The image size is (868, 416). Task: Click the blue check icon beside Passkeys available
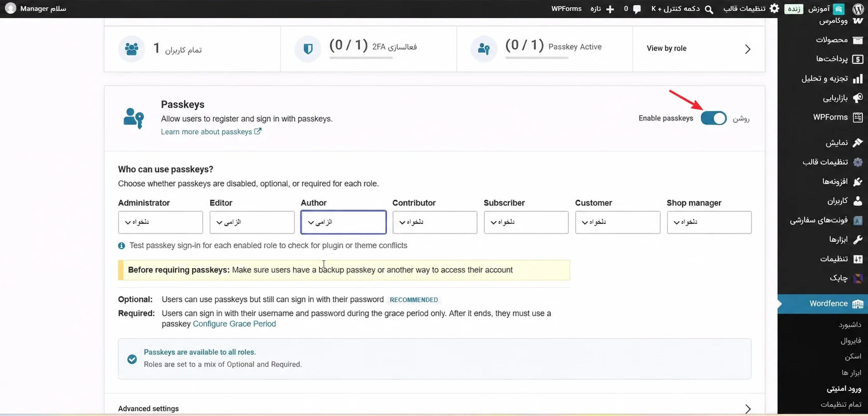click(132, 359)
